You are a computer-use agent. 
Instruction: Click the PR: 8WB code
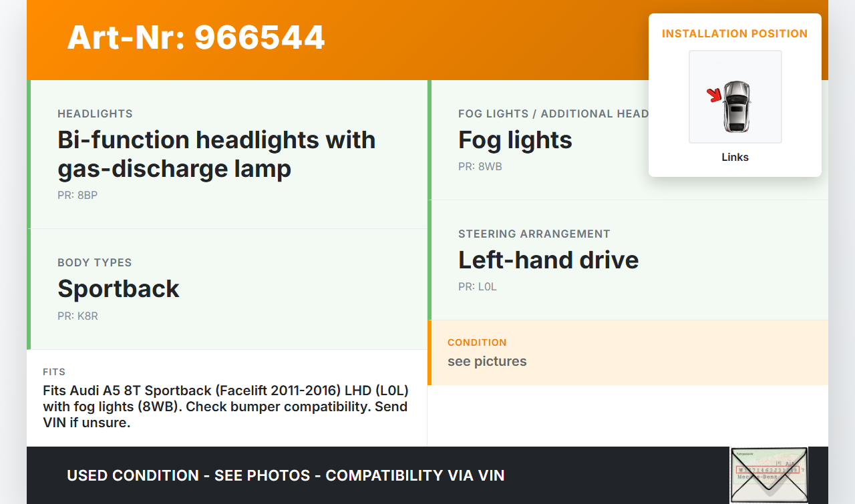480,166
